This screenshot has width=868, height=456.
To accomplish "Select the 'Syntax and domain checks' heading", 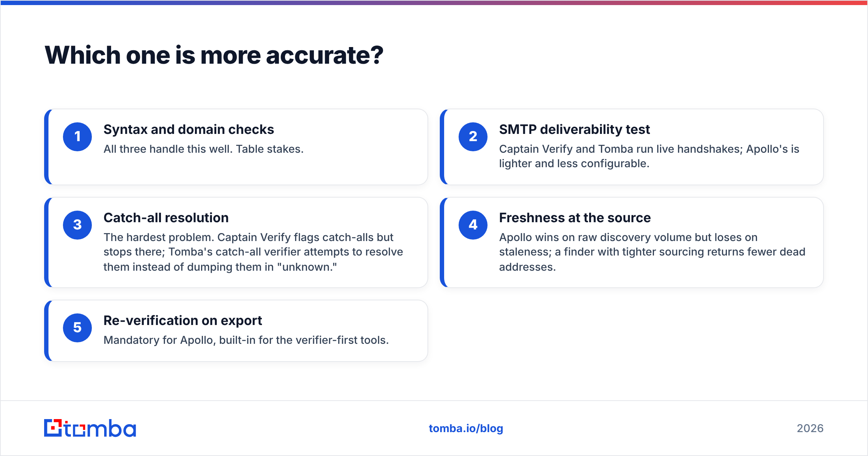I will (189, 130).
